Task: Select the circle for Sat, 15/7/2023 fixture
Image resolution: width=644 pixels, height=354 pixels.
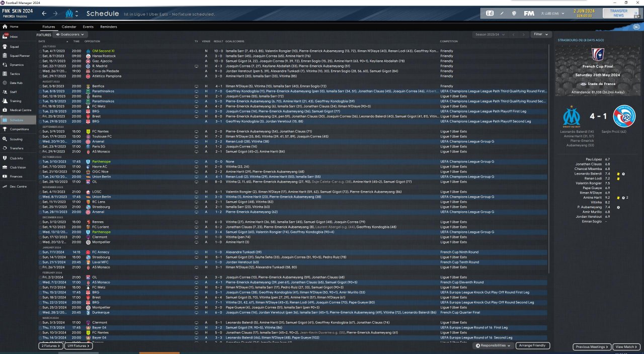Action: click(x=40, y=61)
